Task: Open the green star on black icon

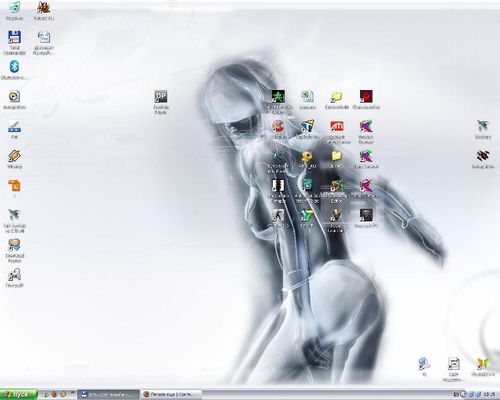Action: click(x=278, y=97)
